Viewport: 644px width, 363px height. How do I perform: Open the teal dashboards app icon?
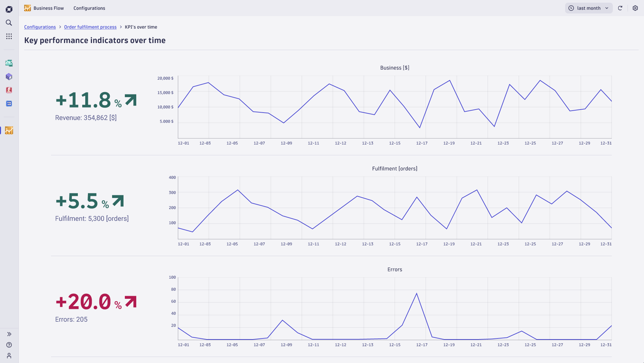9,63
